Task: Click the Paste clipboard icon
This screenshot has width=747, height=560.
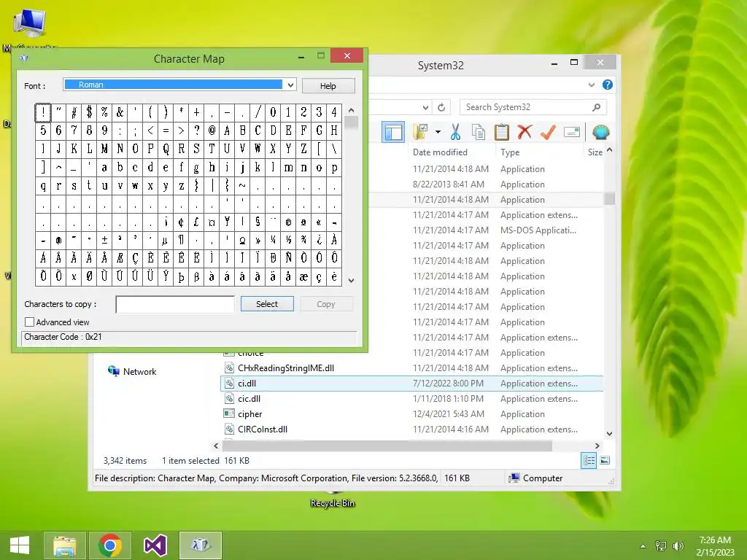Action: (501, 132)
